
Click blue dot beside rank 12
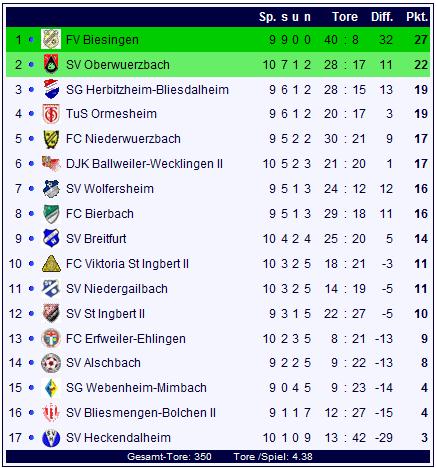(31, 314)
